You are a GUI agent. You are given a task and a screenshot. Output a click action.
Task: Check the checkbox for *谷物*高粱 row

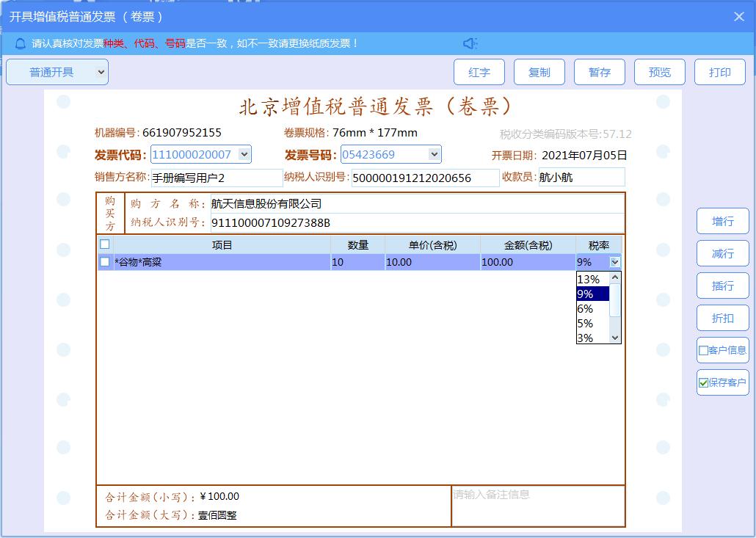pyautogui.click(x=103, y=261)
